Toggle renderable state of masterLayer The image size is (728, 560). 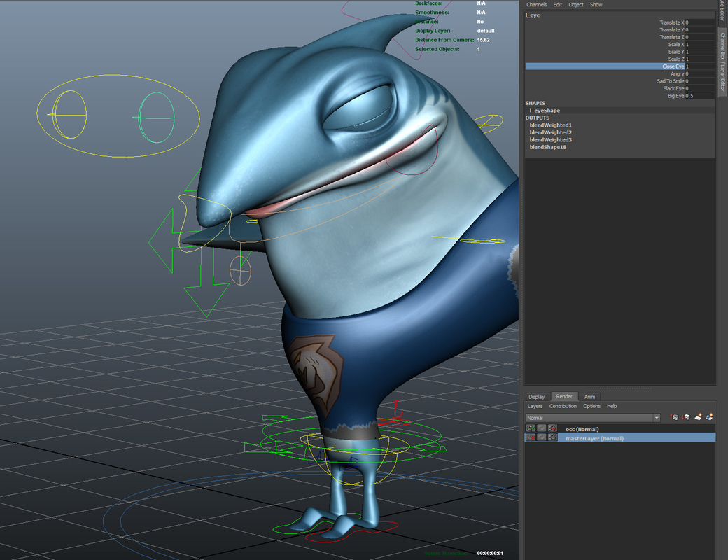click(531, 437)
